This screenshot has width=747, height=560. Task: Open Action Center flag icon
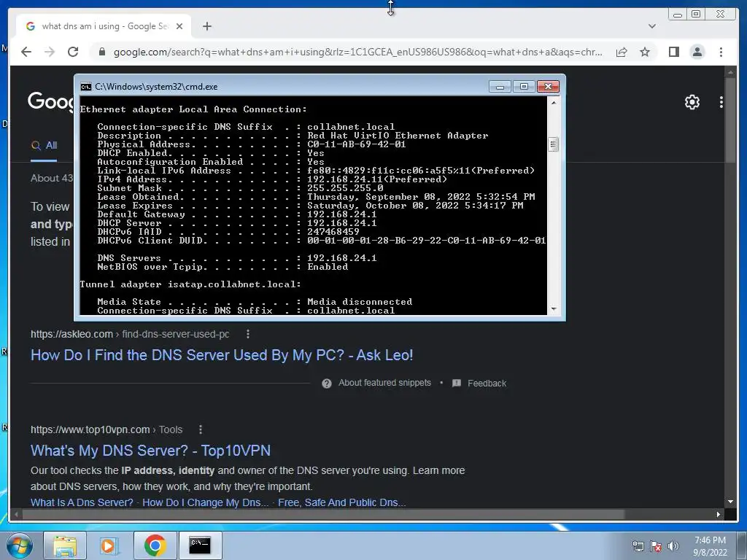pyautogui.click(x=656, y=546)
